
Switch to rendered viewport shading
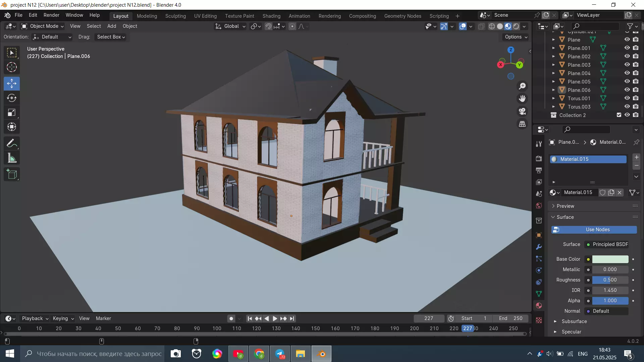[516, 26]
